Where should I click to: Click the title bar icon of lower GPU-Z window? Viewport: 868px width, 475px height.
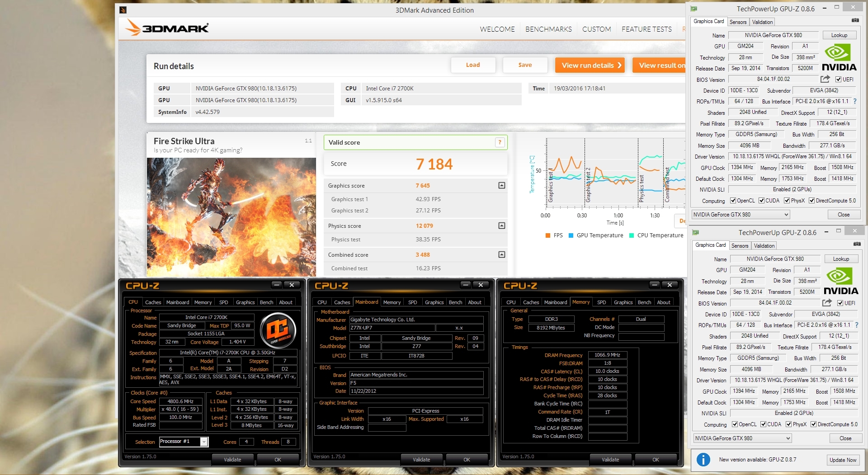(x=696, y=232)
